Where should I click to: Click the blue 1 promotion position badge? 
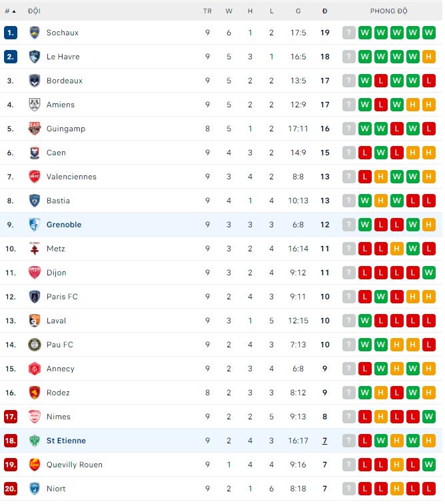click(x=10, y=33)
